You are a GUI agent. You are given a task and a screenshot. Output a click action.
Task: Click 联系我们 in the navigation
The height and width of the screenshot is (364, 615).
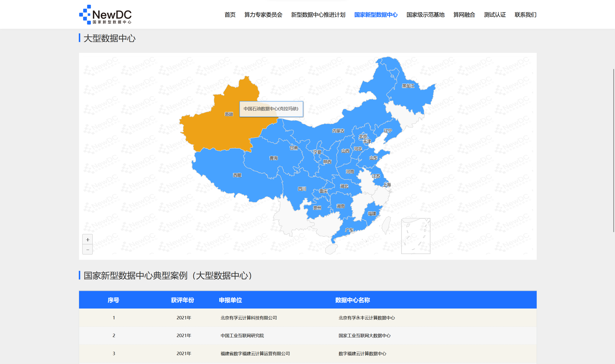pos(525,15)
